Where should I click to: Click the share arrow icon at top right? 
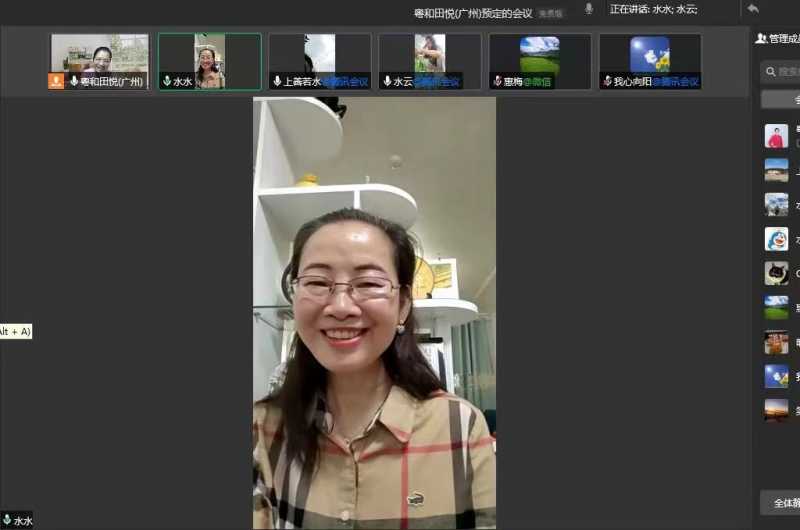753,9
